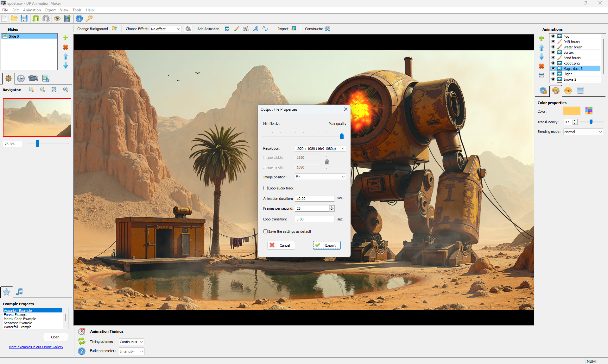Open the color palette properties tab
Viewport: 608px width, 364px height.
point(555,91)
